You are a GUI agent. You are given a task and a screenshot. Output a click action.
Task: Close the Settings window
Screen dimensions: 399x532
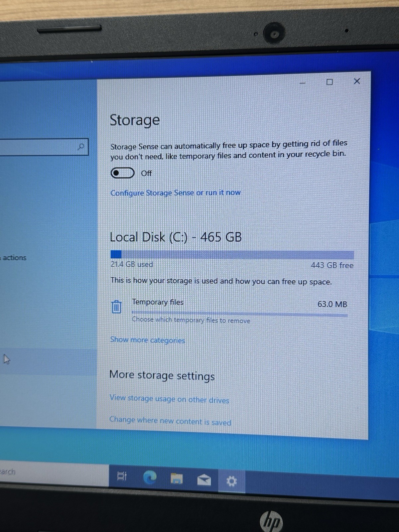tap(357, 81)
